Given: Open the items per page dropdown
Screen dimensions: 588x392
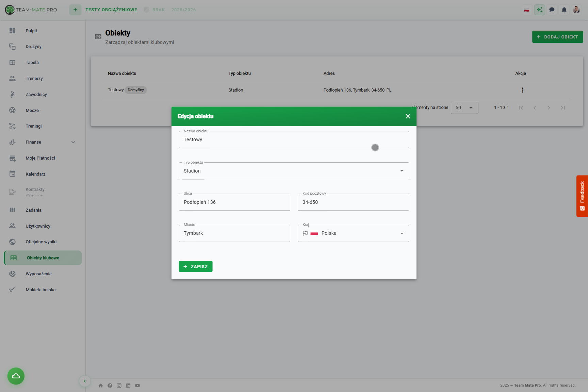Looking at the screenshot, I should 464,108.
